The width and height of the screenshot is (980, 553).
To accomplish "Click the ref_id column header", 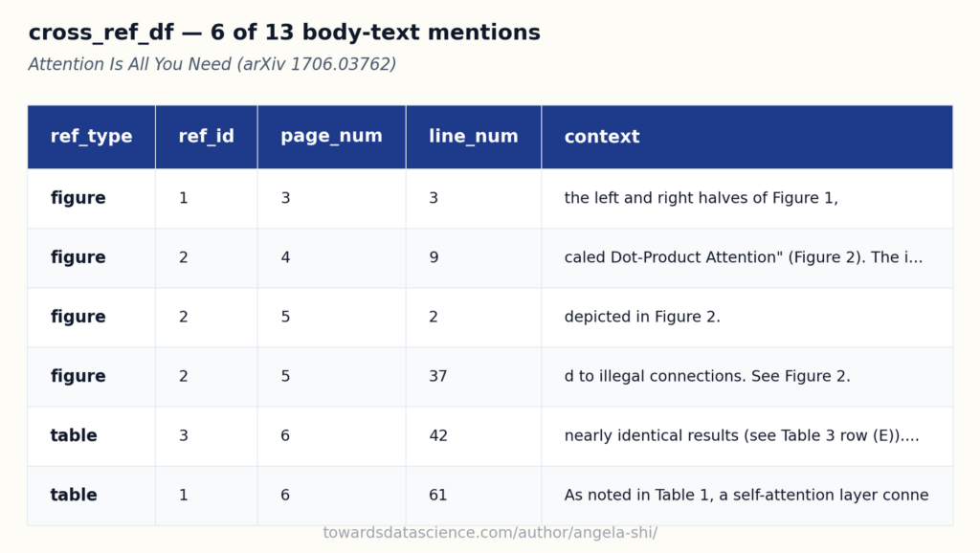I will click(x=207, y=137).
